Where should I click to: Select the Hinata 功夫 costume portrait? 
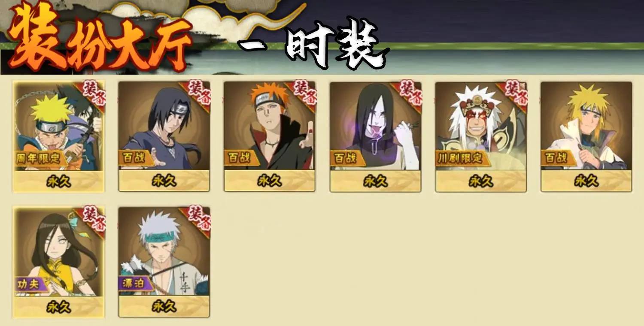click(x=59, y=252)
